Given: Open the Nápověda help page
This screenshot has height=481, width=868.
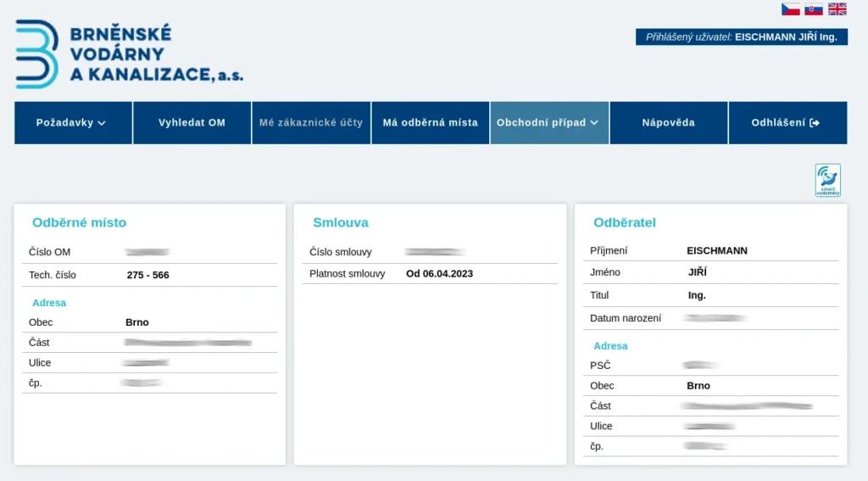Looking at the screenshot, I should pyautogui.click(x=668, y=123).
